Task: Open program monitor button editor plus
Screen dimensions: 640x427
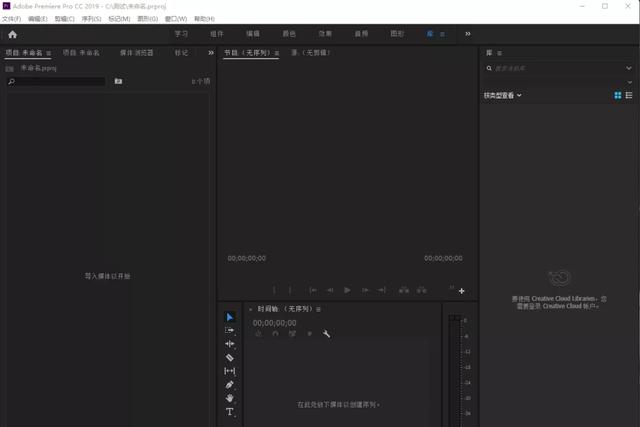Action: 462,291
